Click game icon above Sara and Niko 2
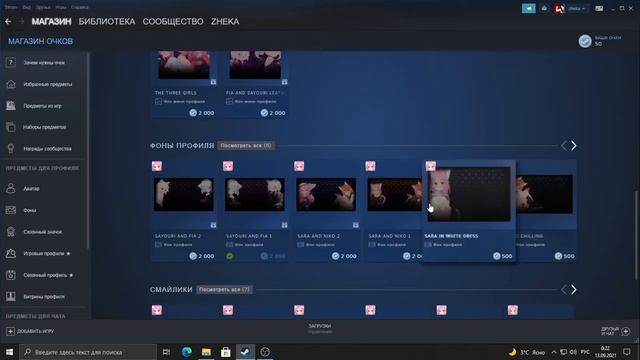This screenshot has height=360, width=640. (299, 166)
